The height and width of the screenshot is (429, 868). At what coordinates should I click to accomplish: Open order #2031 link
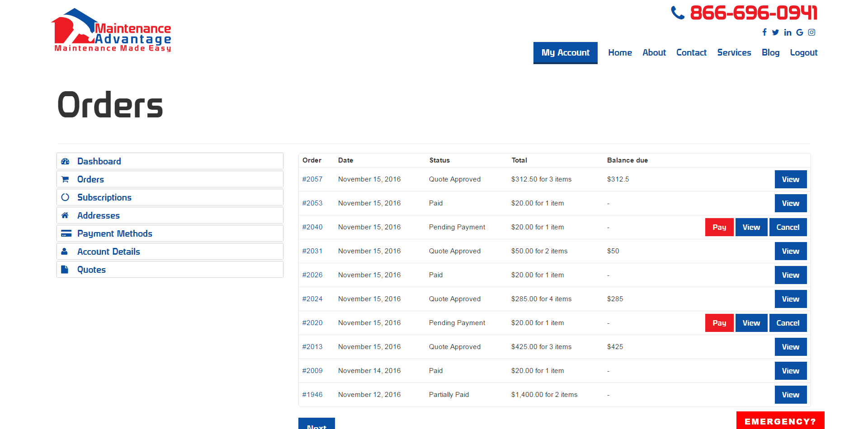(312, 251)
